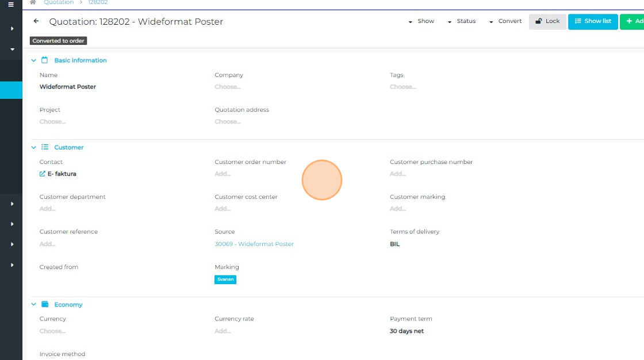The image size is (644, 360).
Task: Open the E- faktura contact external link icon
Action: [x=42, y=174]
